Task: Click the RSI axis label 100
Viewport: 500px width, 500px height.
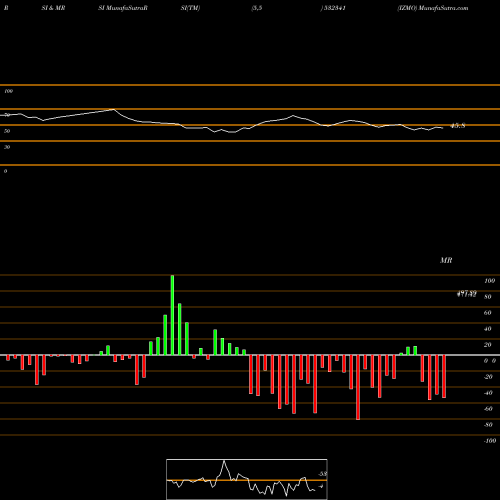Action: (x=9, y=91)
